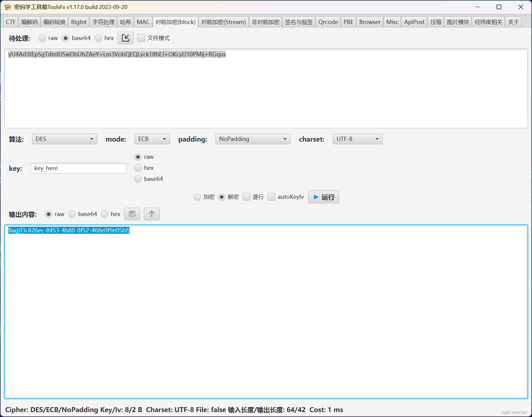Open the charset UTF-8 dropdown

tap(357, 139)
